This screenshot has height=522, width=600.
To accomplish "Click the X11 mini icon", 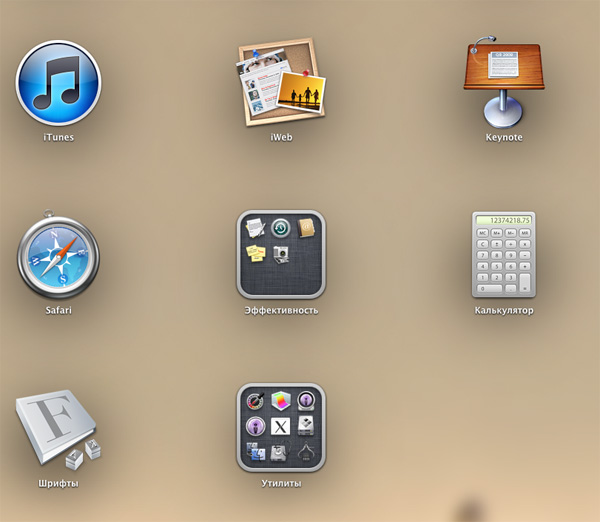I will pyautogui.click(x=281, y=427).
